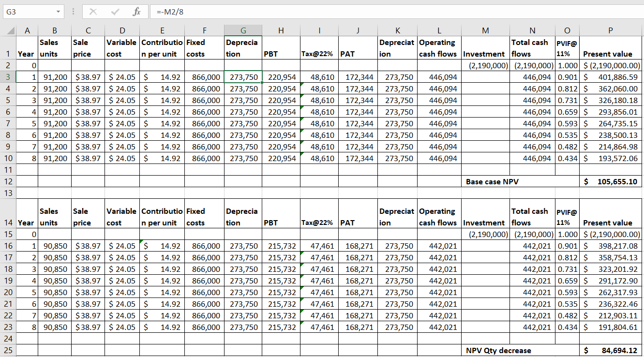Viewport: 644px width, 357px height.
Task: Open the Name Box dropdown arrow
Action: click(x=59, y=11)
